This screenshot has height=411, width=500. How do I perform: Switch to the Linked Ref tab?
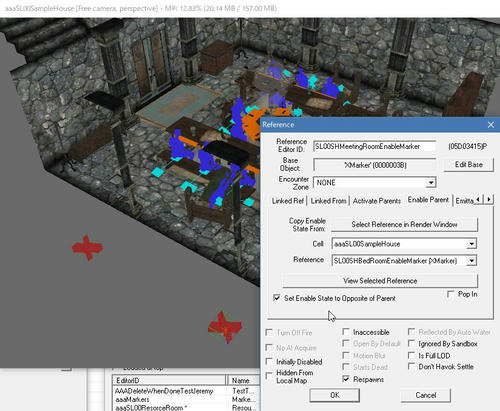(288, 201)
